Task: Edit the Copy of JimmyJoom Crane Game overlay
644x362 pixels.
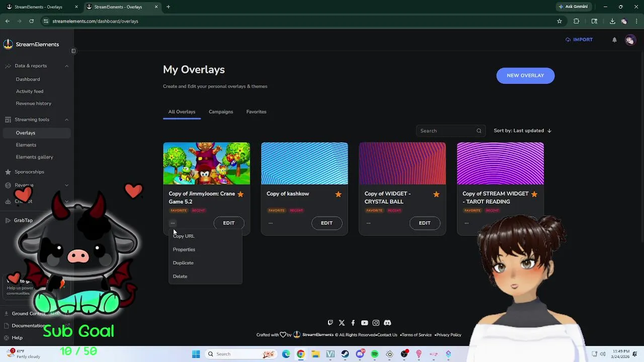Action: click(x=229, y=223)
